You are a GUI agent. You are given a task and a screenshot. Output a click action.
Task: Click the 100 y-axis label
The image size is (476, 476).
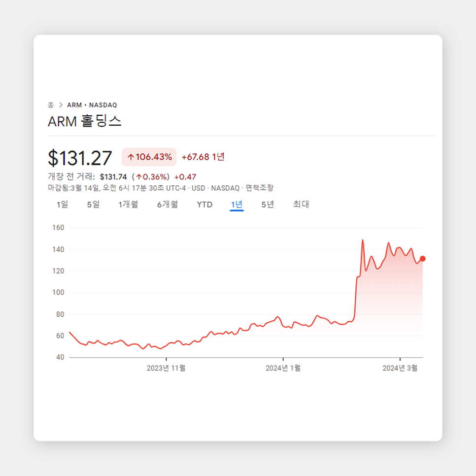tap(58, 293)
